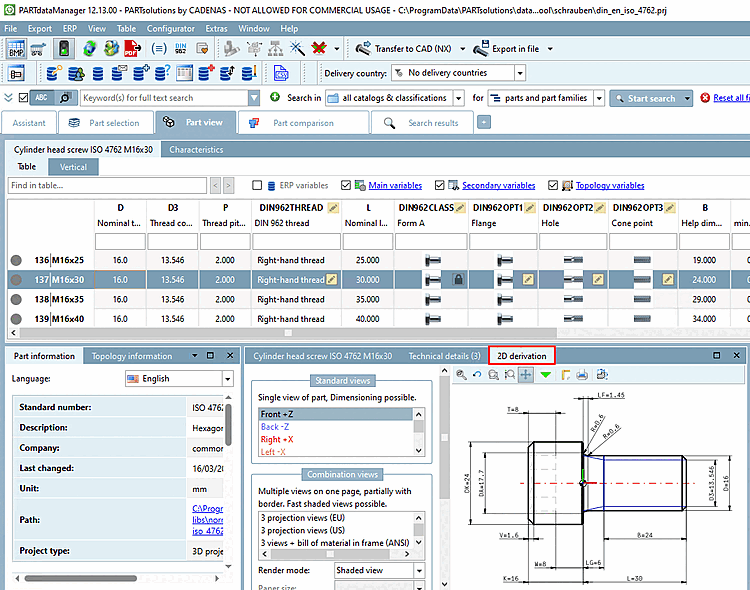Switch to the Characteristics tab
This screenshot has height=590, width=750.
click(x=196, y=150)
